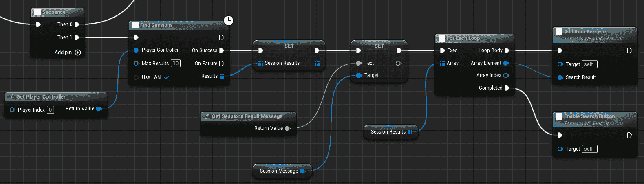
Task: Click Find Sessions Results array pin
Action: (222, 76)
